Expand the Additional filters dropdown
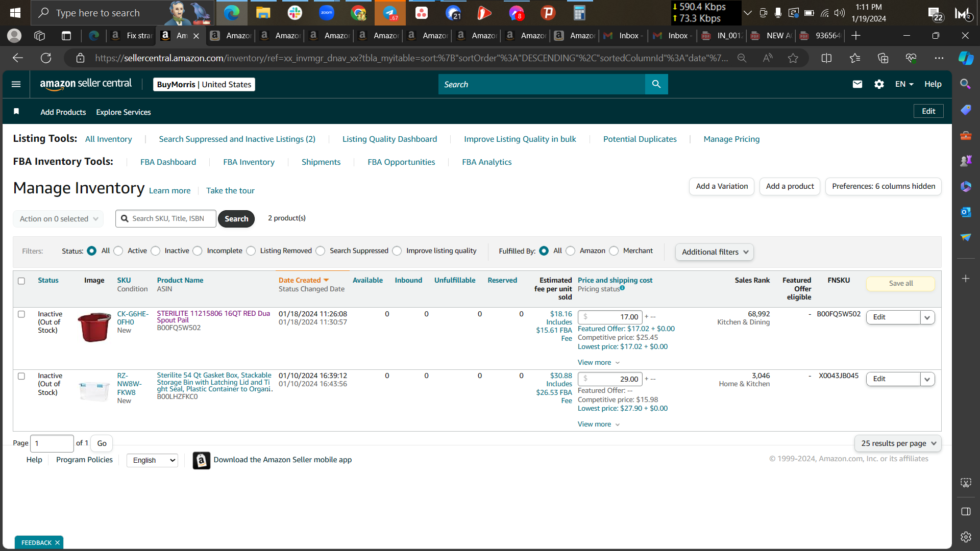 (x=715, y=252)
